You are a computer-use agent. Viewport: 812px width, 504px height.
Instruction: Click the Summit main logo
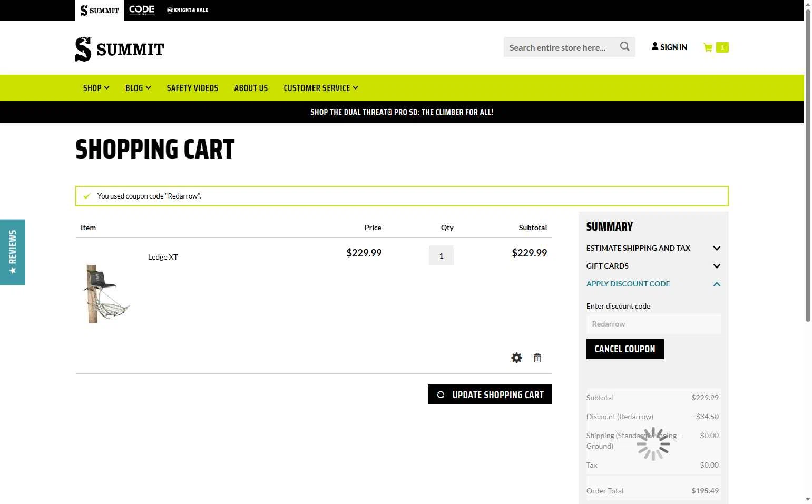[120, 50]
